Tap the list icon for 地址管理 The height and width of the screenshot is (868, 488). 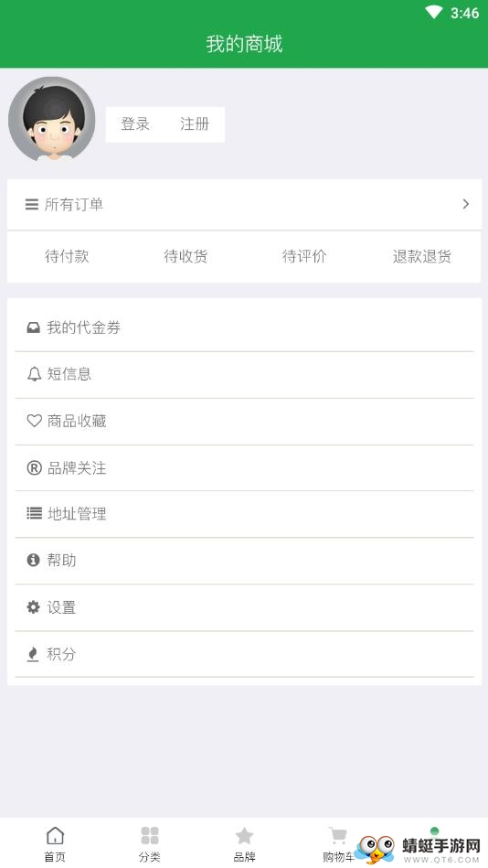[34, 514]
